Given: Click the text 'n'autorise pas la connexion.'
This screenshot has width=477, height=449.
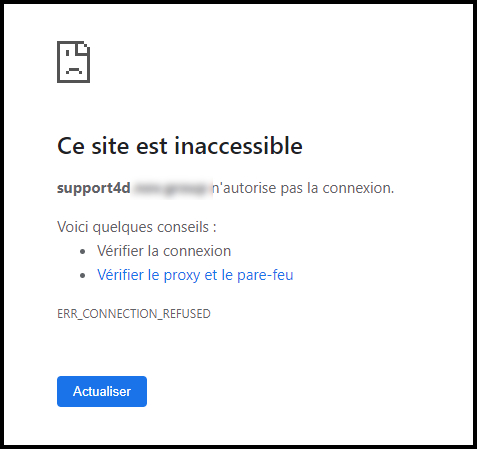Looking at the screenshot, I should coord(303,188).
